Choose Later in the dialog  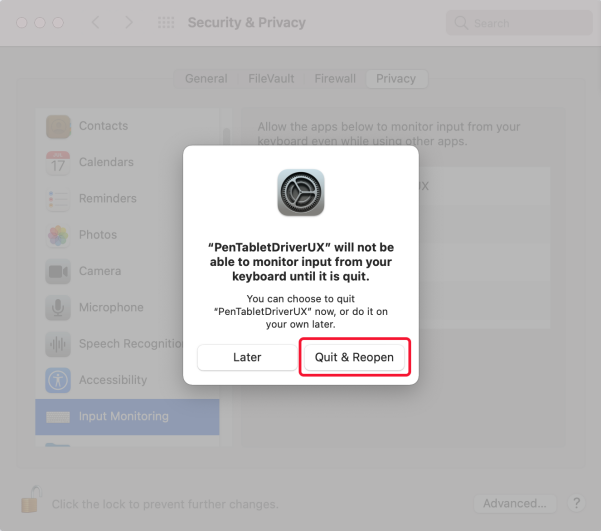click(x=247, y=357)
